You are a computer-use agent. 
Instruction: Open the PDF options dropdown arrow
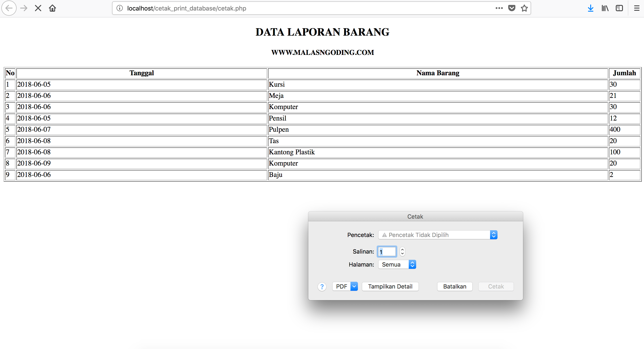point(354,287)
